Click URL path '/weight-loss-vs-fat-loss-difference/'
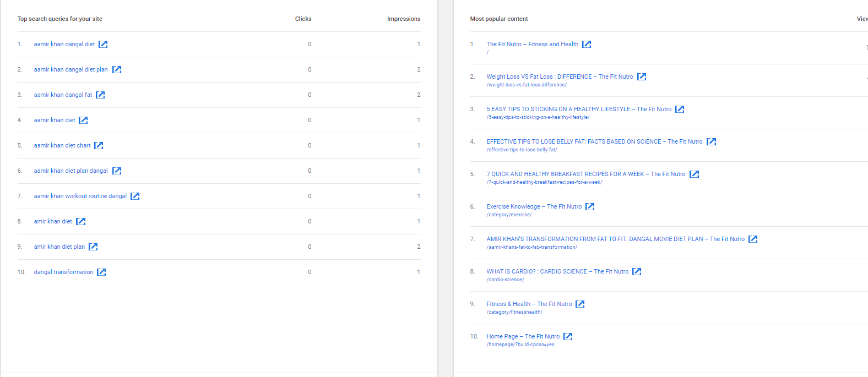868x377 pixels. pos(527,85)
